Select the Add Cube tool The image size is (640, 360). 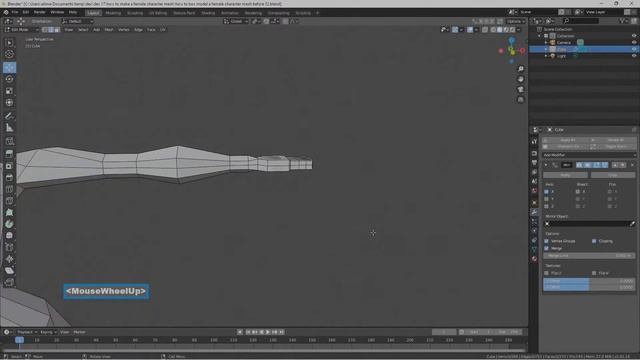pos(9,141)
